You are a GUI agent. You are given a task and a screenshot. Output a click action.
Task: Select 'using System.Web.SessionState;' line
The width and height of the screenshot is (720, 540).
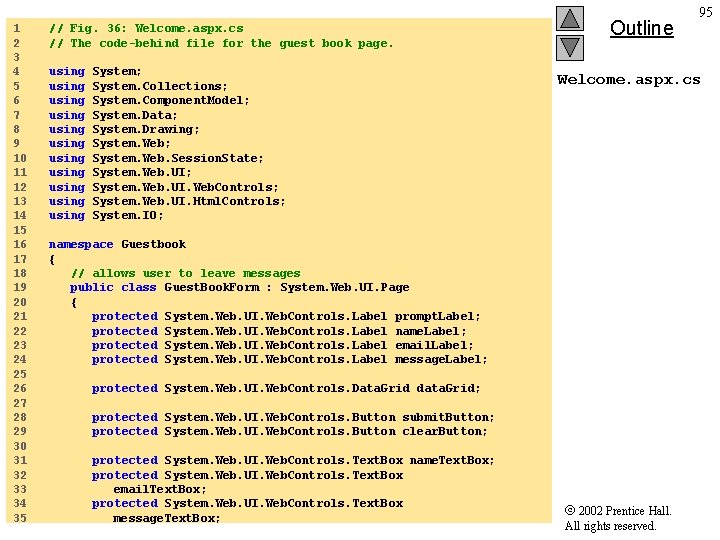pos(156,158)
